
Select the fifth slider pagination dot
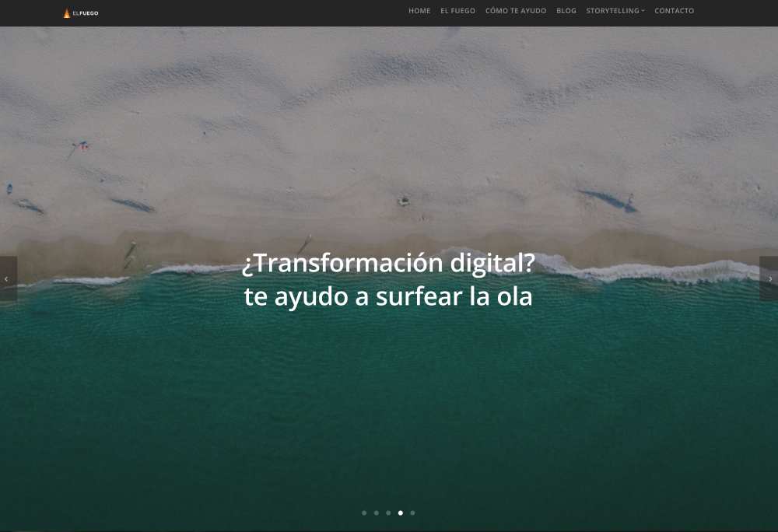412,513
